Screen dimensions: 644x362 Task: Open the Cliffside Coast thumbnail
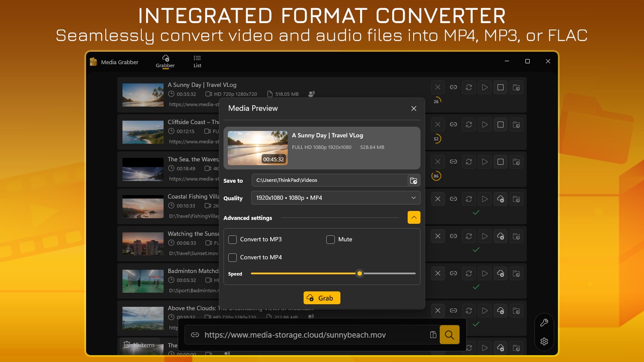coord(143,132)
